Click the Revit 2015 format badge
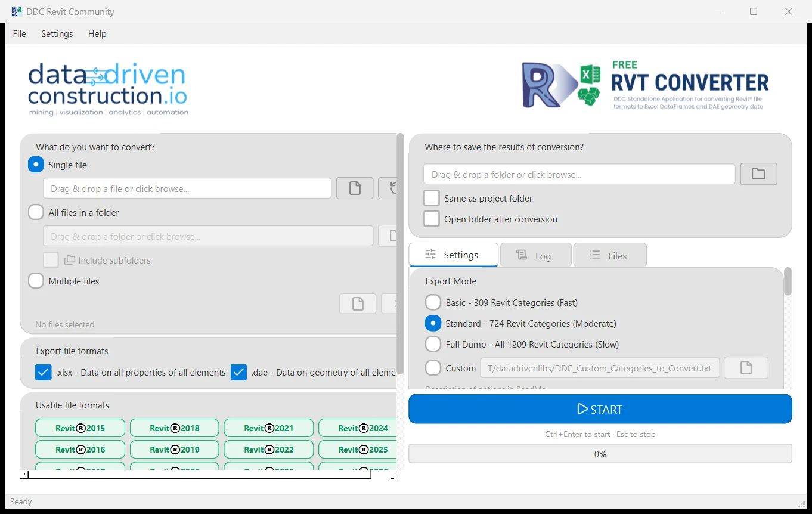 80,428
